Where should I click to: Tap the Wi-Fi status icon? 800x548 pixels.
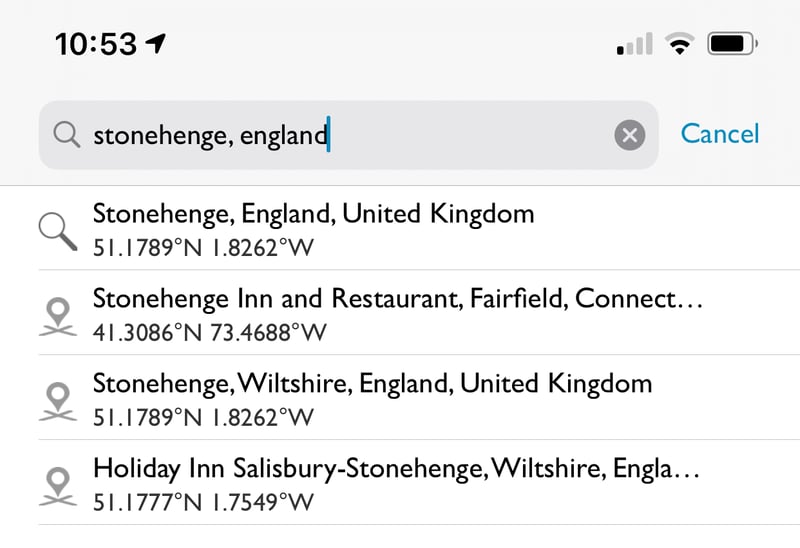tap(681, 44)
